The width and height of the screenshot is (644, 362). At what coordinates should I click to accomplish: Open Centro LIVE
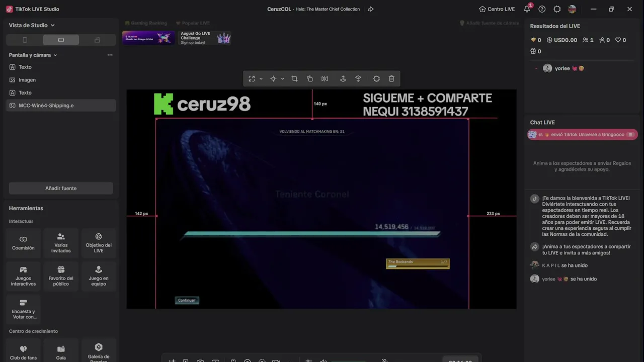click(x=497, y=9)
